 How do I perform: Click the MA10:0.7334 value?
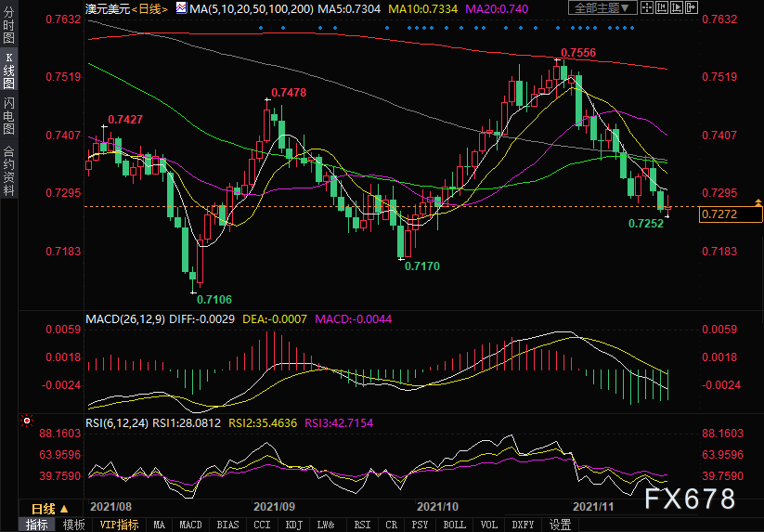[423, 8]
